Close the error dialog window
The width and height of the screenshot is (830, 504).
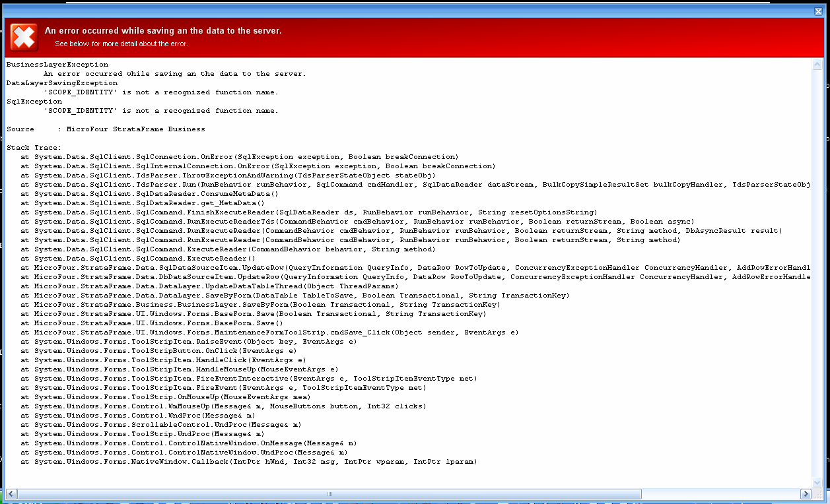818,11
